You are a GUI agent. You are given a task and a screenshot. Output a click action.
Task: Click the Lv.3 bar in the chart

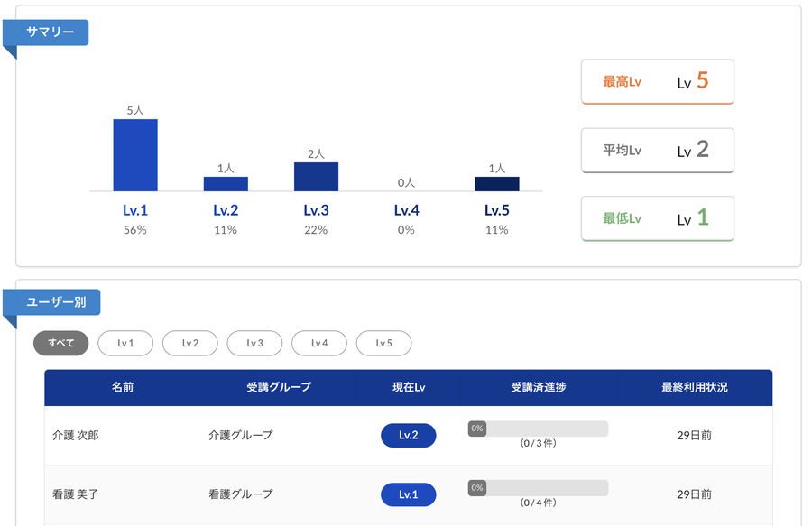[316, 177]
